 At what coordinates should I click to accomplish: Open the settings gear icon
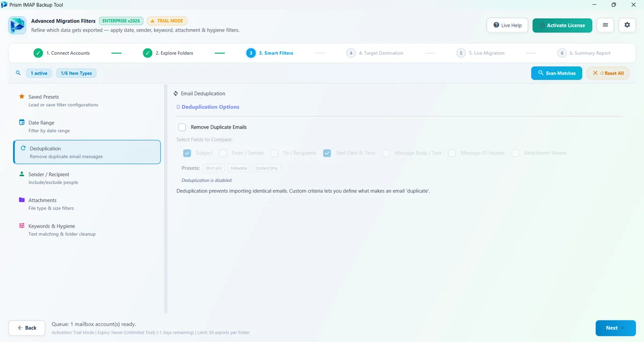pos(627,25)
